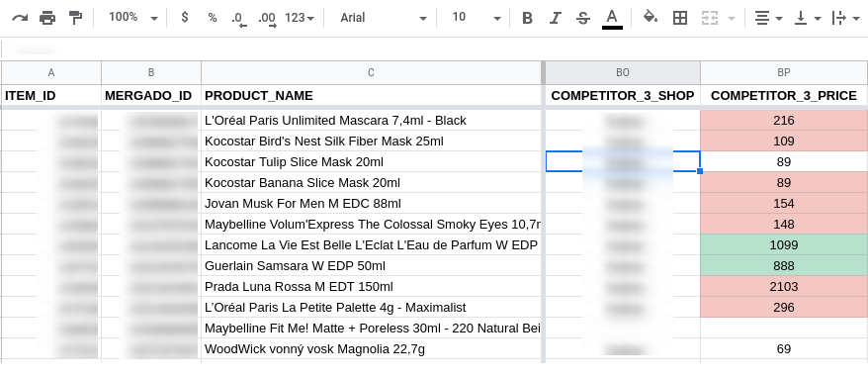Open the Arial font dropdown
Image resolution: width=868 pixels, height=379 pixels.
click(383, 18)
